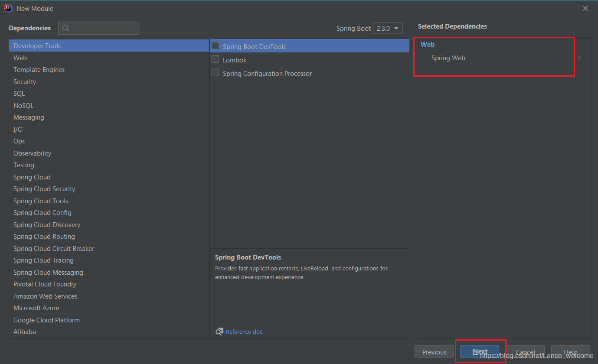Viewport: 598px width, 364px height.
Task: Open the Testing category
Action: coord(109,165)
